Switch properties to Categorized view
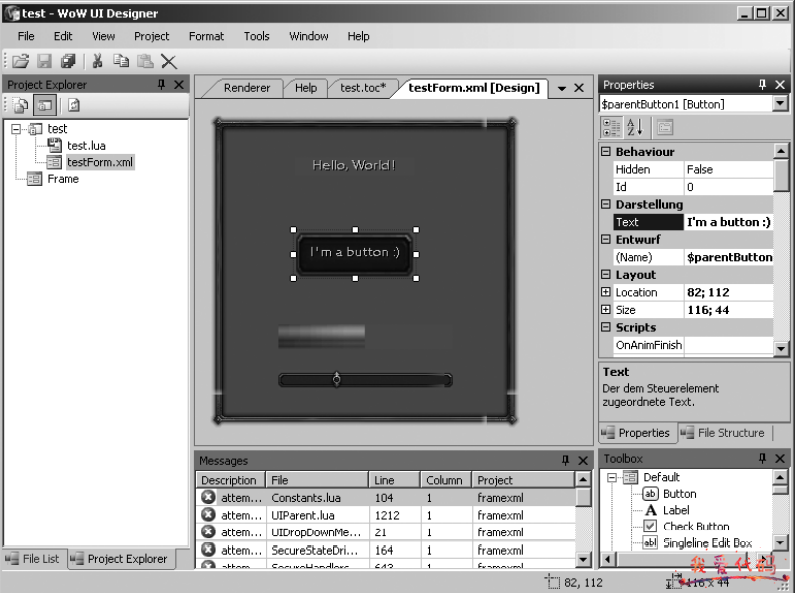This screenshot has width=795, height=593. click(x=611, y=127)
